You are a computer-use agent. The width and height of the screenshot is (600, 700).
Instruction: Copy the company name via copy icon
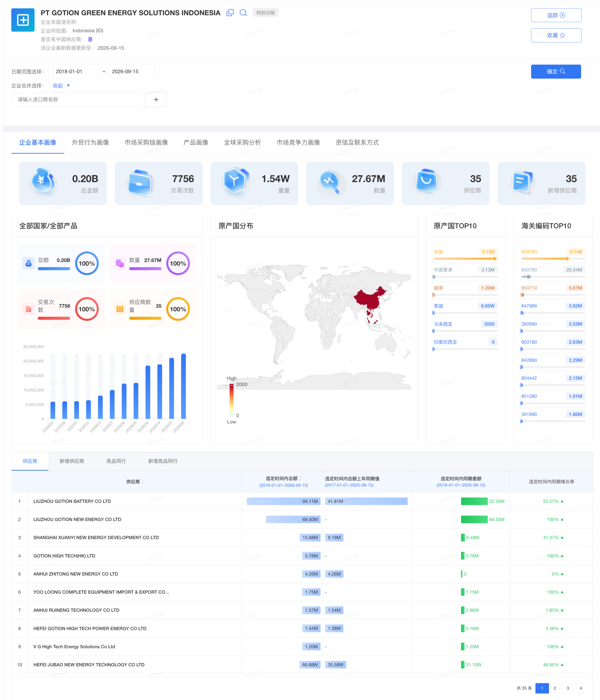tap(230, 13)
